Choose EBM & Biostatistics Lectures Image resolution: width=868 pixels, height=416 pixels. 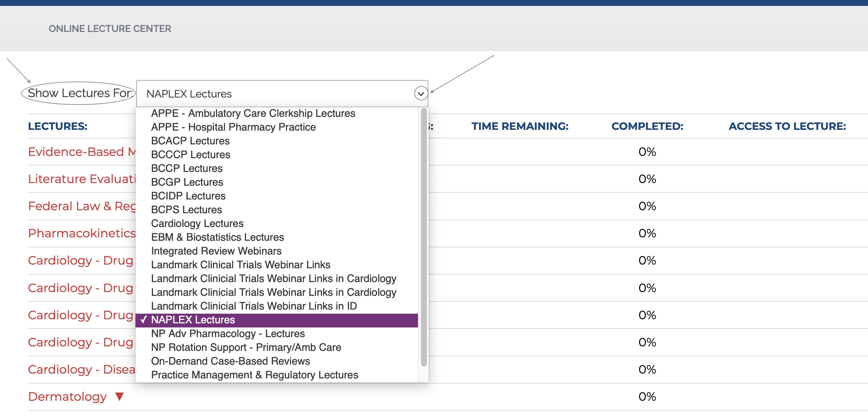pos(277,237)
